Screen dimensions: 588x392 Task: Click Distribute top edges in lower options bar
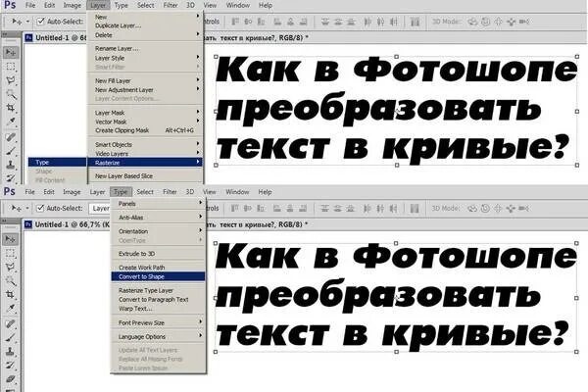[x=324, y=208]
